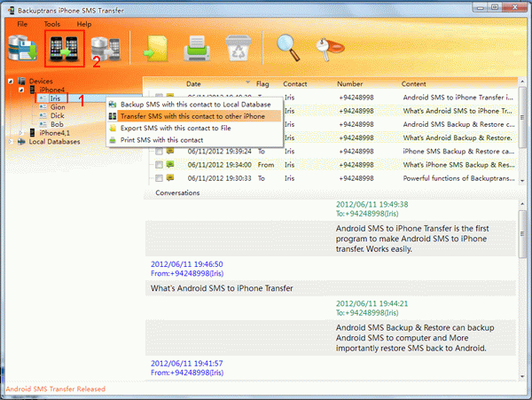Sort by the Date column header
532x400 pixels.
tap(193, 83)
